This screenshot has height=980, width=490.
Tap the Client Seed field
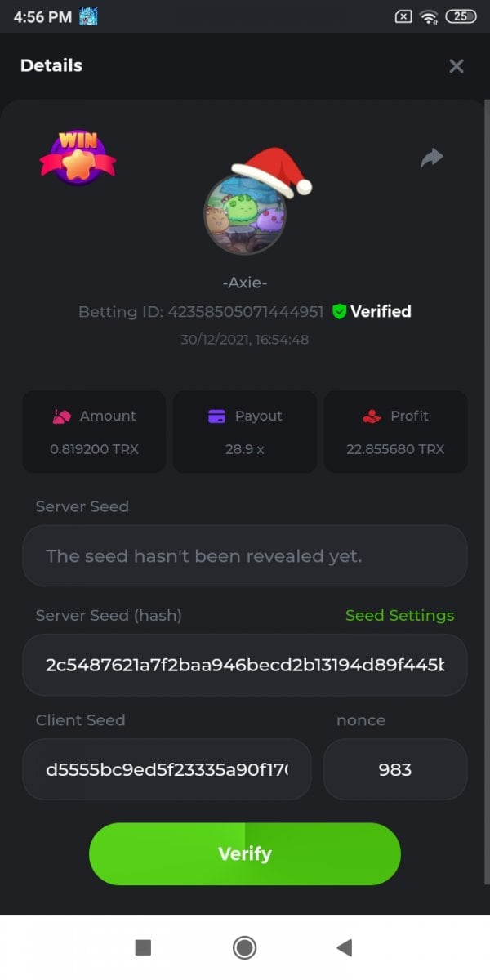(167, 769)
